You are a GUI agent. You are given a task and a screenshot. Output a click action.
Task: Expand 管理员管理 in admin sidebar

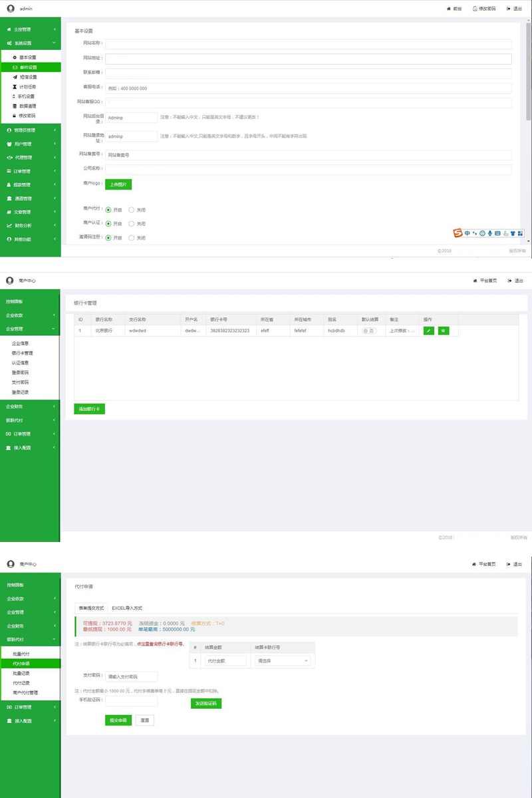(x=31, y=130)
